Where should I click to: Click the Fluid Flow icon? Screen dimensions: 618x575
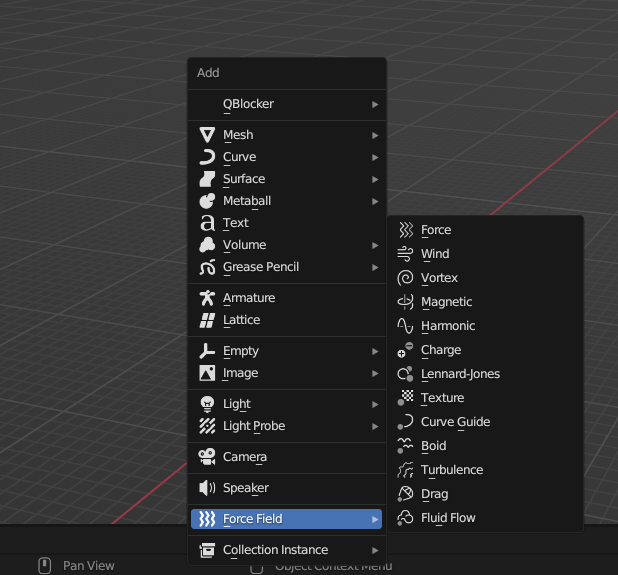(405, 518)
